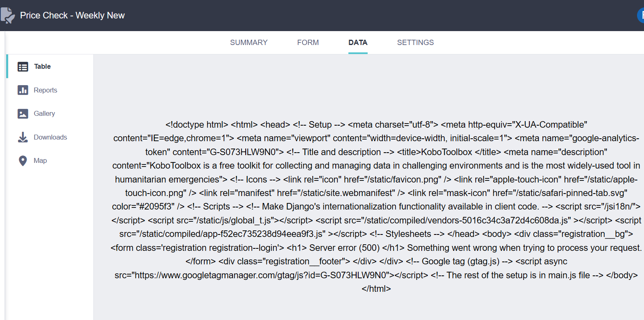Switch to the SUMMARY tab

point(249,43)
